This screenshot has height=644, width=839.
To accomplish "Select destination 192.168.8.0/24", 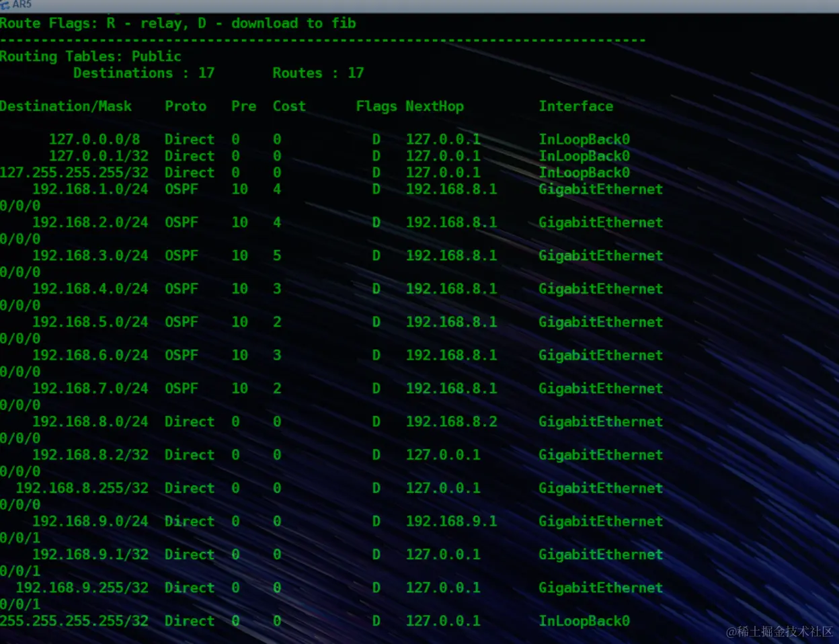I will 91,422.
